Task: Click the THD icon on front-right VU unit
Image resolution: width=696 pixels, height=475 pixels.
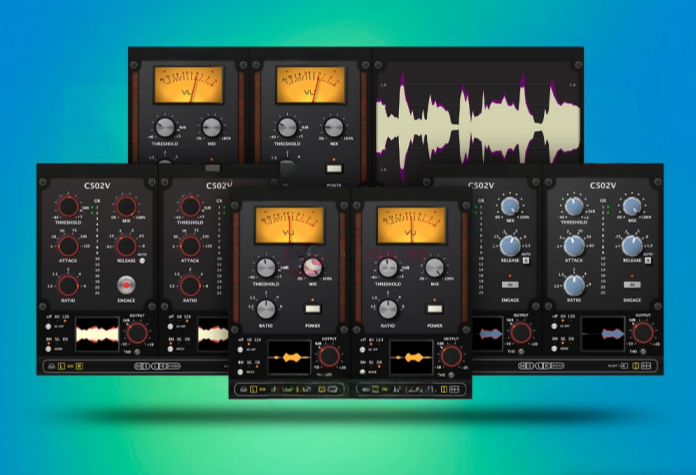Action: point(451,375)
